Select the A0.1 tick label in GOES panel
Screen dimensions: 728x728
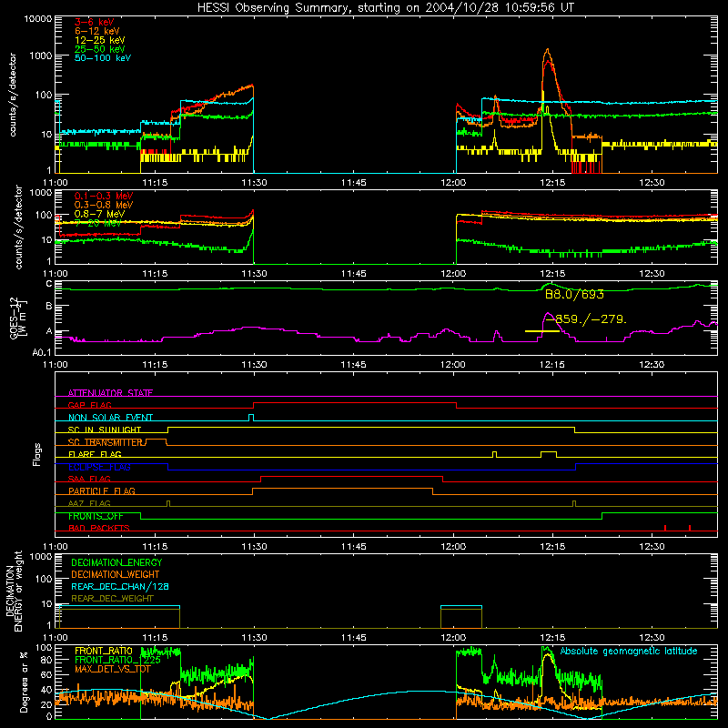click(42, 353)
